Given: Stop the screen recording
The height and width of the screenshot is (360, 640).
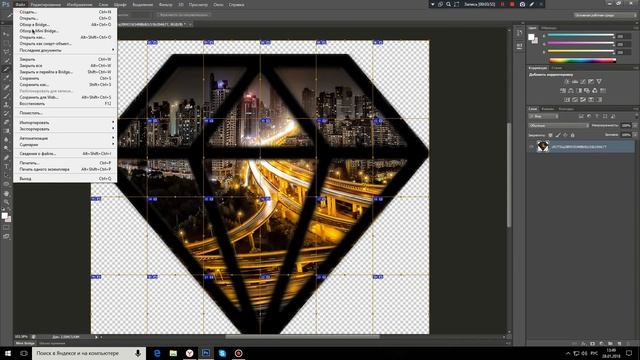Looking at the screenshot, I should pos(512,4).
